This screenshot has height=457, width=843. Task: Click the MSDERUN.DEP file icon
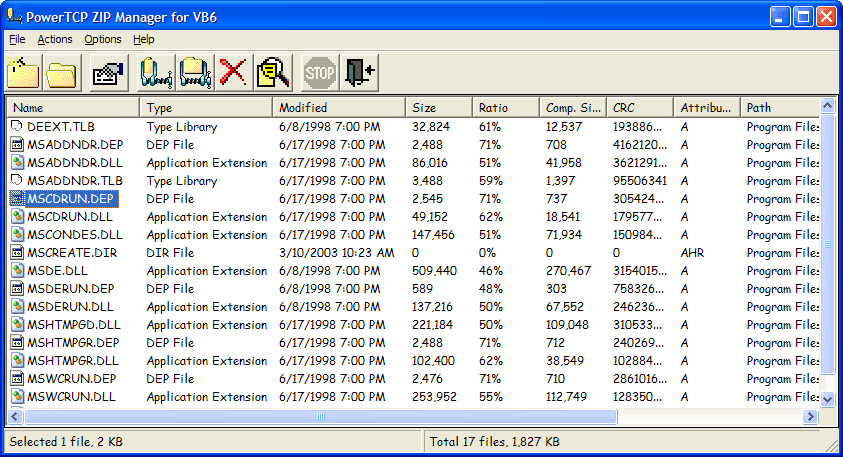click(x=17, y=289)
